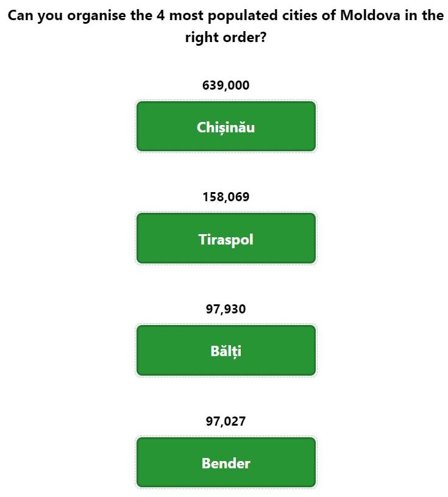Select the Tiraspol answer tile

[226, 238]
